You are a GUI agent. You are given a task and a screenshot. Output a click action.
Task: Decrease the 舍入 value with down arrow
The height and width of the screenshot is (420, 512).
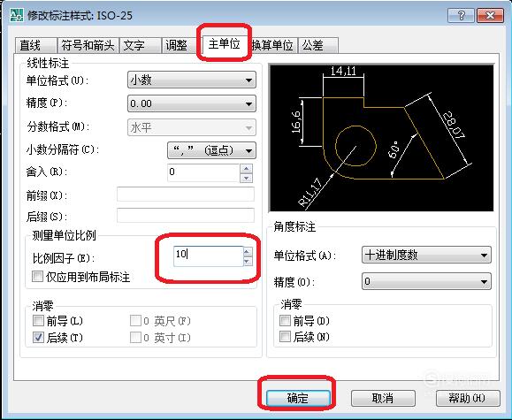click(x=246, y=178)
